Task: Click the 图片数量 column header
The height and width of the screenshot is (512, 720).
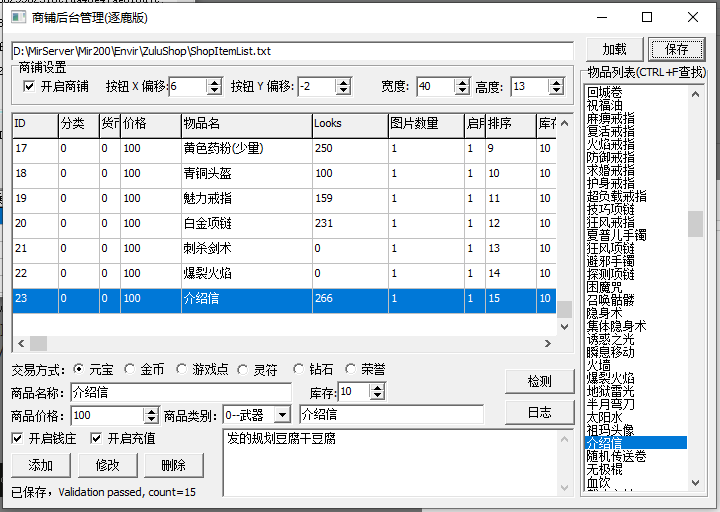Action: (426, 124)
